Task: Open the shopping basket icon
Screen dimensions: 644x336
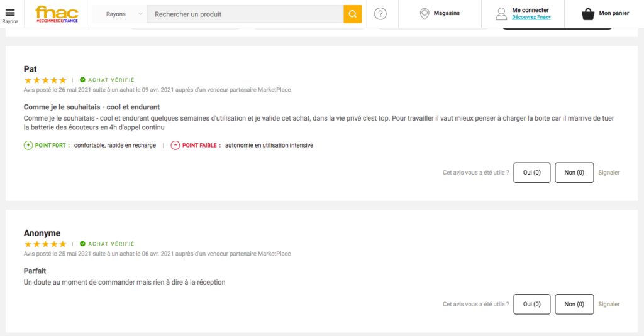Action: pyautogui.click(x=588, y=14)
